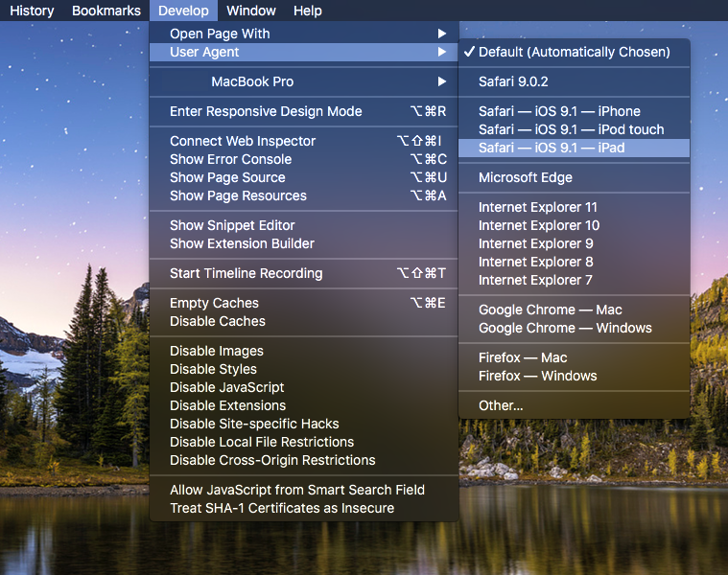Image resolution: width=728 pixels, height=575 pixels.
Task: Open the Help menu
Action: click(x=307, y=11)
